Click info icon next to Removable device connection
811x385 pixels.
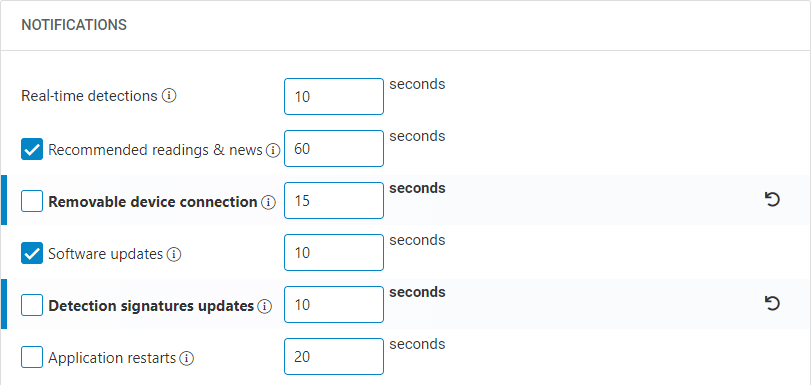coord(268,202)
